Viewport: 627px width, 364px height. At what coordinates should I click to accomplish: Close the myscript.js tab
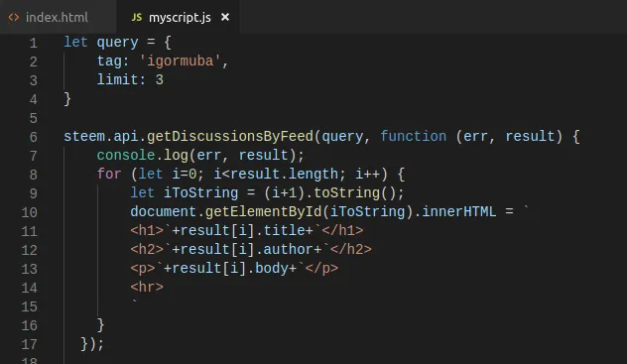(225, 17)
